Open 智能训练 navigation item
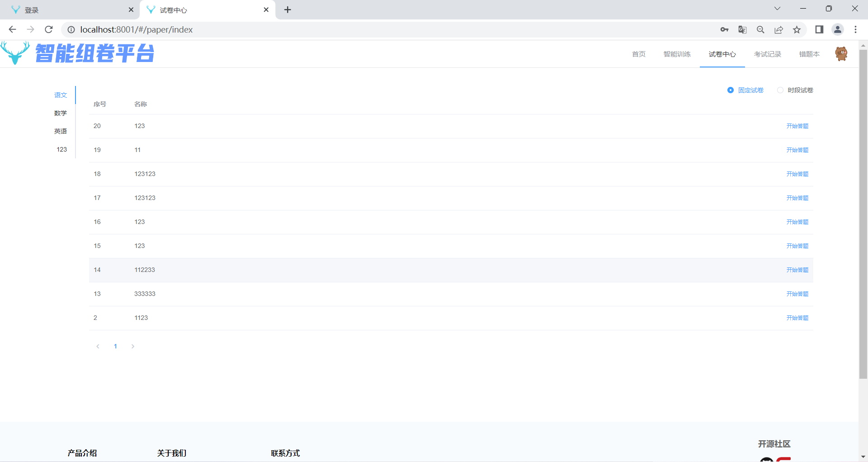This screenshot has width=868, height=462. coord(677,54)
